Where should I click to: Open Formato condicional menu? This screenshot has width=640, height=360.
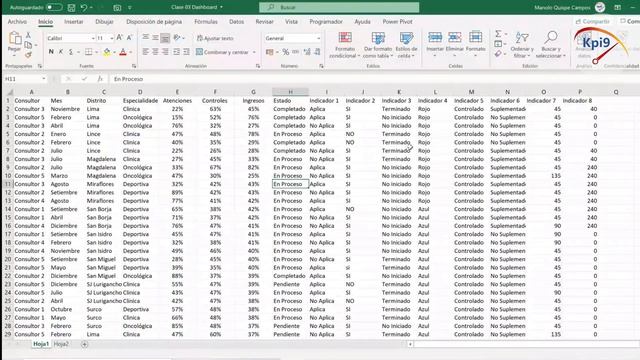click(344, 45)
